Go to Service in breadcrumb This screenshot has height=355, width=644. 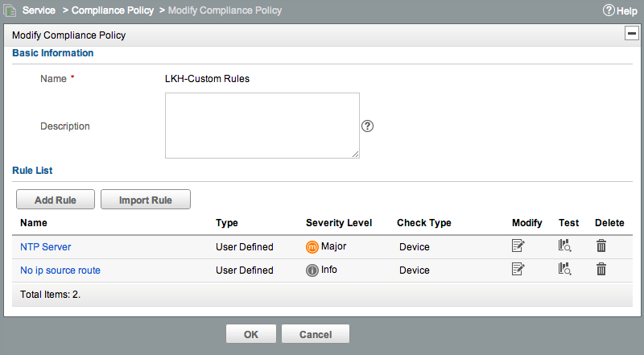pyautogui.click(x=39, y=10)
